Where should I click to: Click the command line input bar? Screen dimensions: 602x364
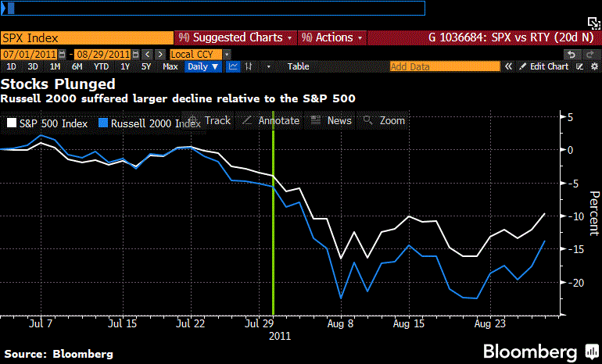213,8
